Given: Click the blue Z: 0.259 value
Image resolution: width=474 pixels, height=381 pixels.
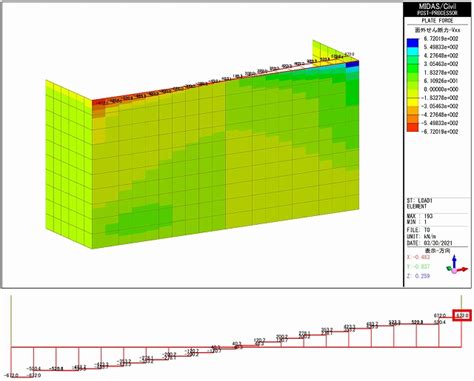Looking at the screenshot, I should click(418, 276).
